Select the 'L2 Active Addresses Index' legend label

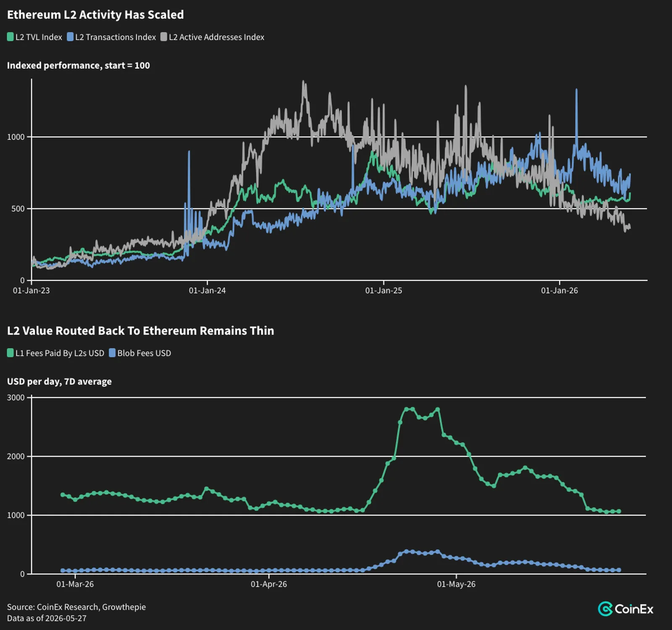coord(216,37)
